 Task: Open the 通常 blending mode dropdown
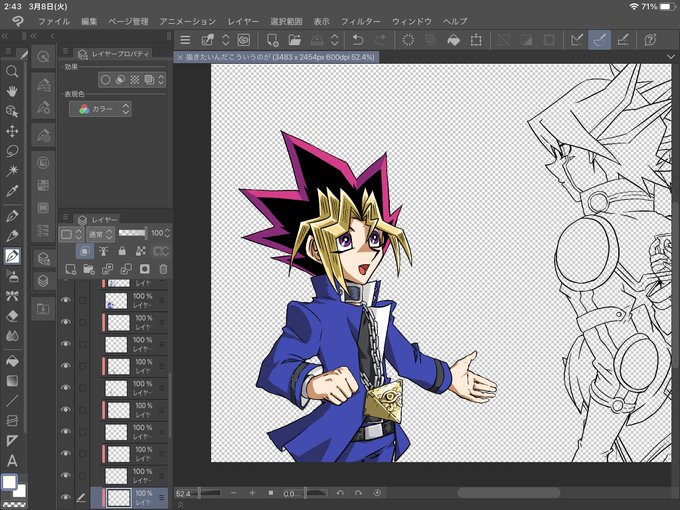pos(100,234)
